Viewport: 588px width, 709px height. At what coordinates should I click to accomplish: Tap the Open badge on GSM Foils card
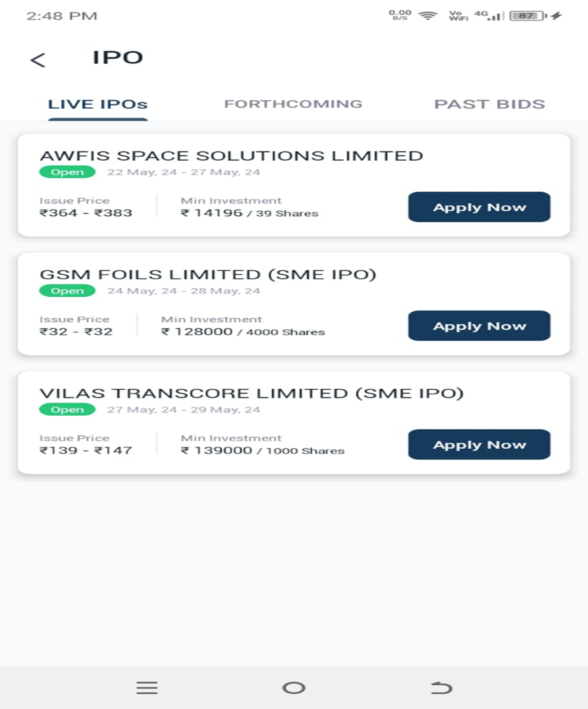[67, 291]
